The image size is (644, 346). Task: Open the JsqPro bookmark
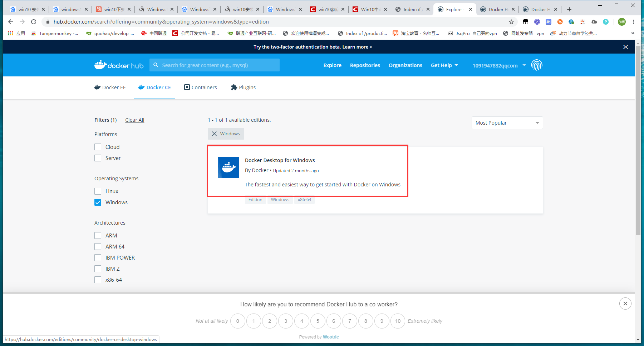pyautogui.click(x=472, y=33)
